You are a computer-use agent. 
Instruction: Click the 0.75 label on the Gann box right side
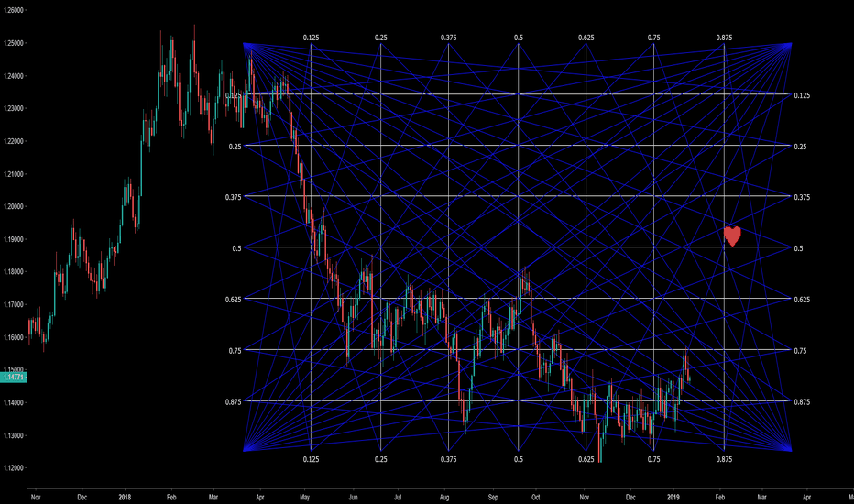pos(800,351)
